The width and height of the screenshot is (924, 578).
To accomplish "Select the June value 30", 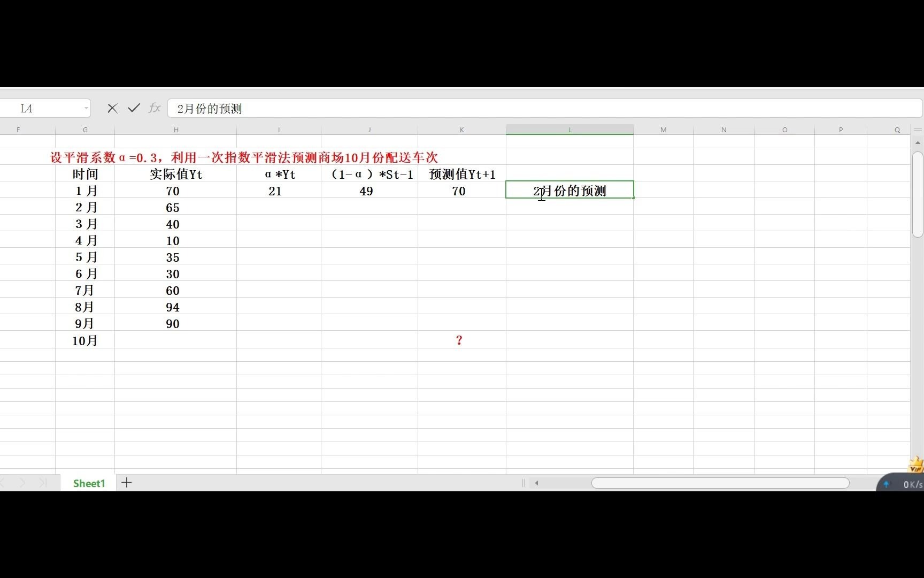I will tap(176, 273).
